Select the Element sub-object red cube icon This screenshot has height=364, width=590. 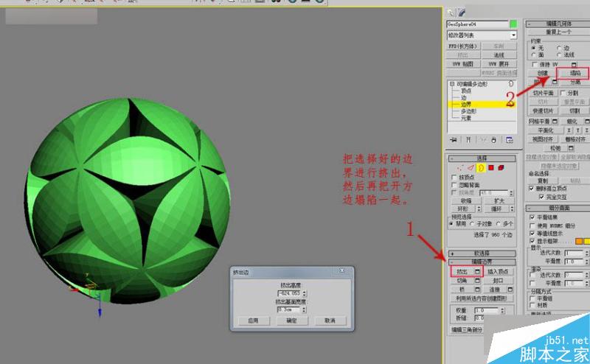pyautogui.click(x=501, y=168)
